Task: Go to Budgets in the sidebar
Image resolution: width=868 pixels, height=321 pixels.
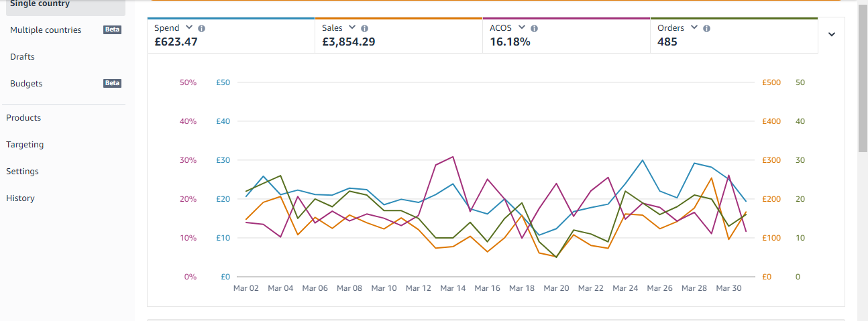Action: point(26,84)
